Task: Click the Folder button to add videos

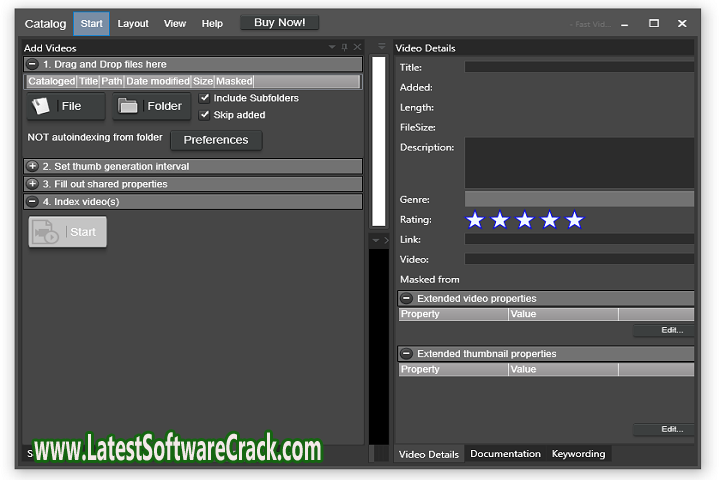Action: pos(151,106)
